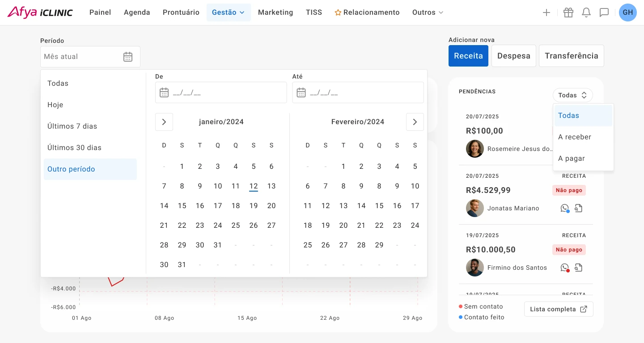Pick January 12 in the calendar

(254, 186)
